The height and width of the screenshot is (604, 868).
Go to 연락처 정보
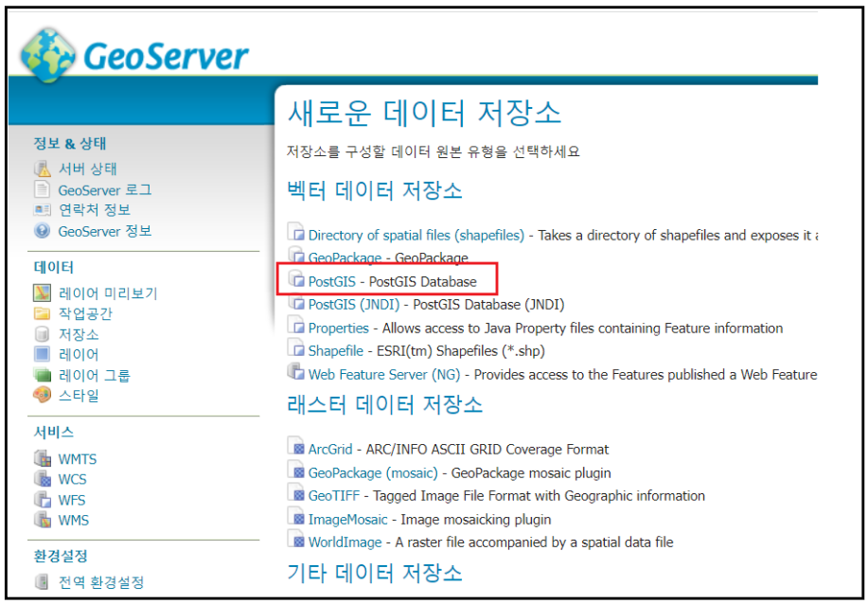click(x=94, y=210)
